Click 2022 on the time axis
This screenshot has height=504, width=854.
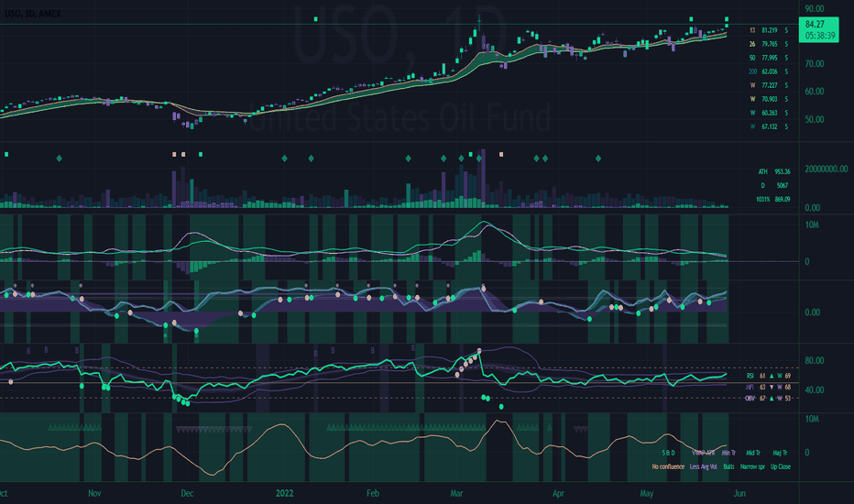click(x=284, y=494)
